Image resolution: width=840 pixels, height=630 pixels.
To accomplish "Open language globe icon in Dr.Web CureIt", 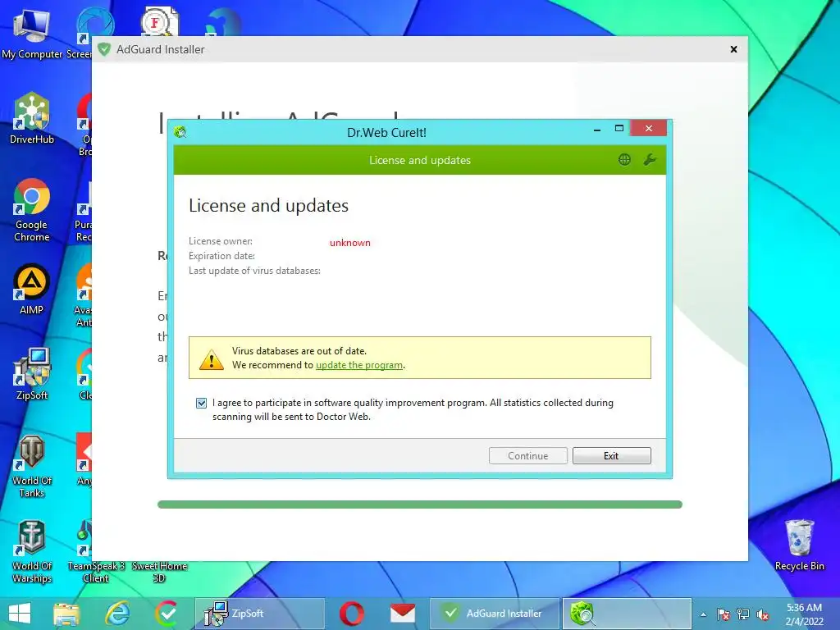I will [624, 160].
